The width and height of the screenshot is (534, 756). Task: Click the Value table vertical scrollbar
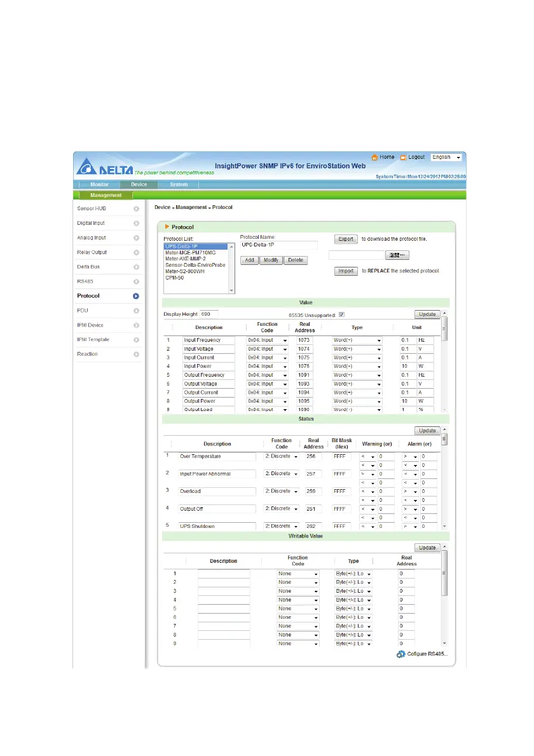point(444,361)
